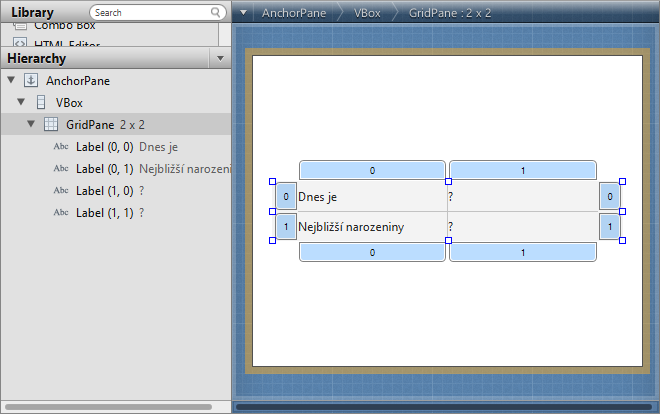The height and width of the screenshot is (414, 660).
Task: Click top column header 1 of GridPane
Action: (523, 170)
